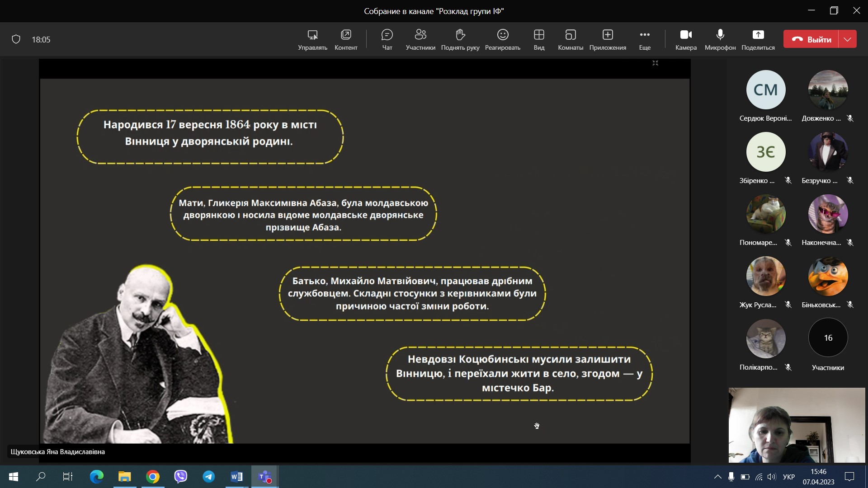Click the fullscreen toggle on shared slide

655,63
